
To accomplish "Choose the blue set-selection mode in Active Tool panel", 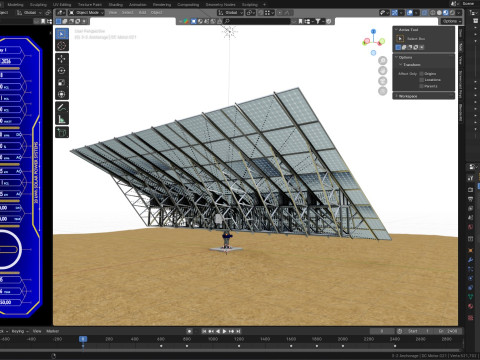I will coord(398,47).
